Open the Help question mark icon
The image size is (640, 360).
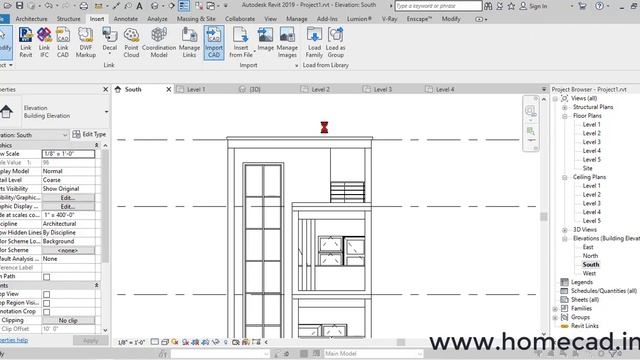(599, 6)
